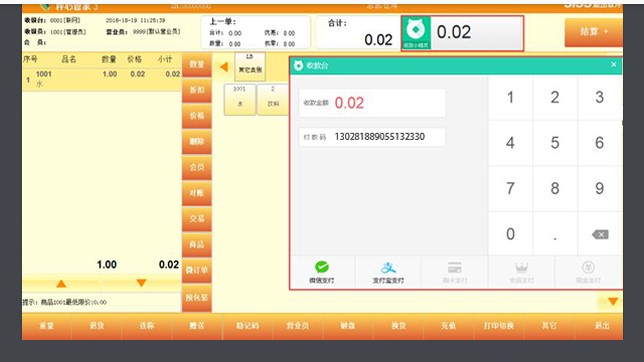644x362 pixels.
Task: Tap the backspace key on the keypad
Action: click(600, 234)
